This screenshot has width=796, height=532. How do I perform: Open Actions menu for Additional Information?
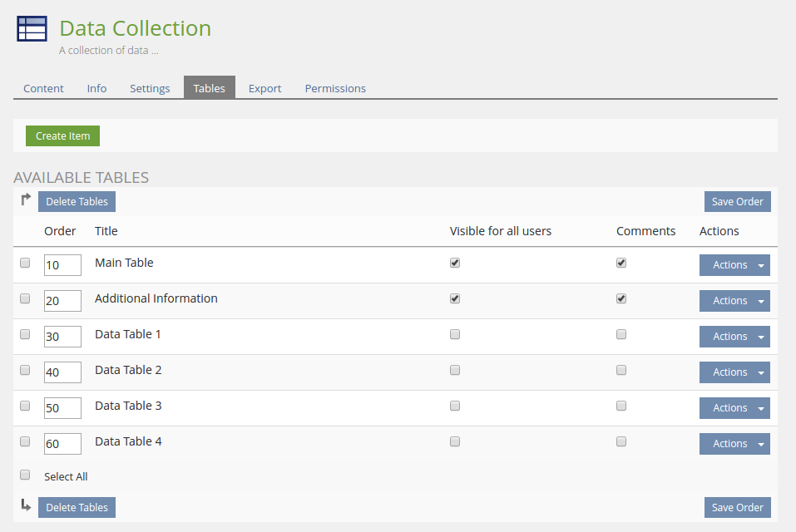pos(734,301)
